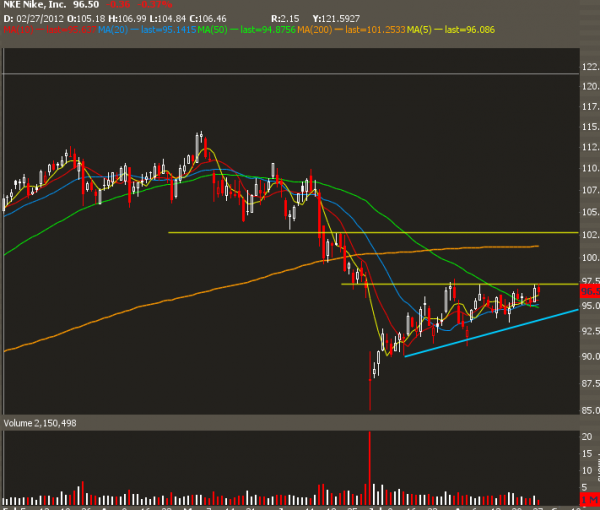
Task: Click the tallest red volume spike bar
Action: (370, 470)
